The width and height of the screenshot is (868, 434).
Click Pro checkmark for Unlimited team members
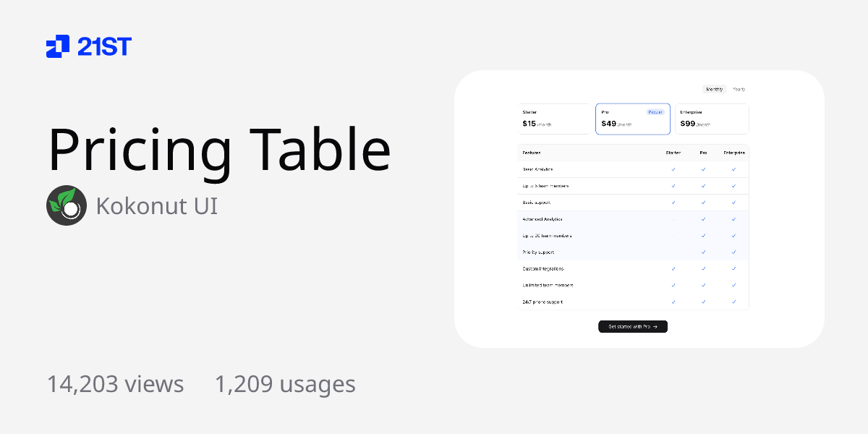click(x=703, y=285)
